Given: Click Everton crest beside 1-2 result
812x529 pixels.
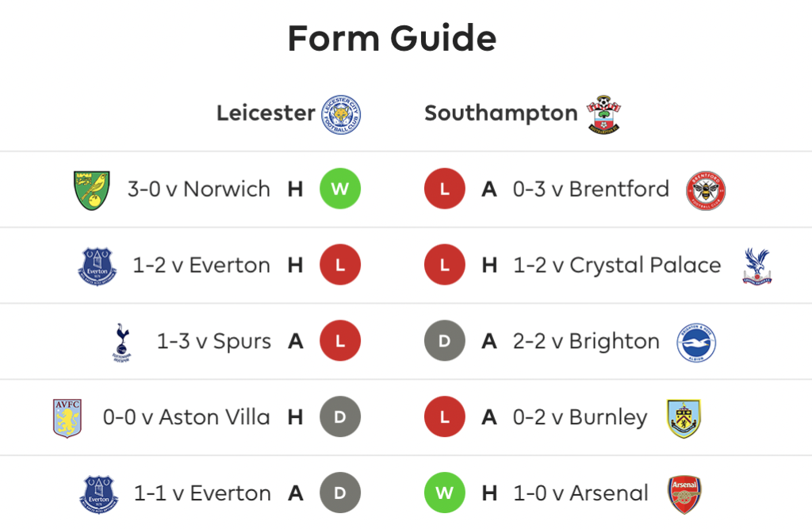Looking at the screenshot, I should point(98,266).
